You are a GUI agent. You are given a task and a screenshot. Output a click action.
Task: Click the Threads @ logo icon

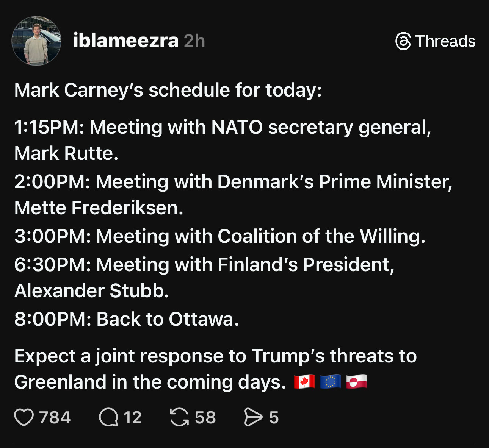coord(403,41)
